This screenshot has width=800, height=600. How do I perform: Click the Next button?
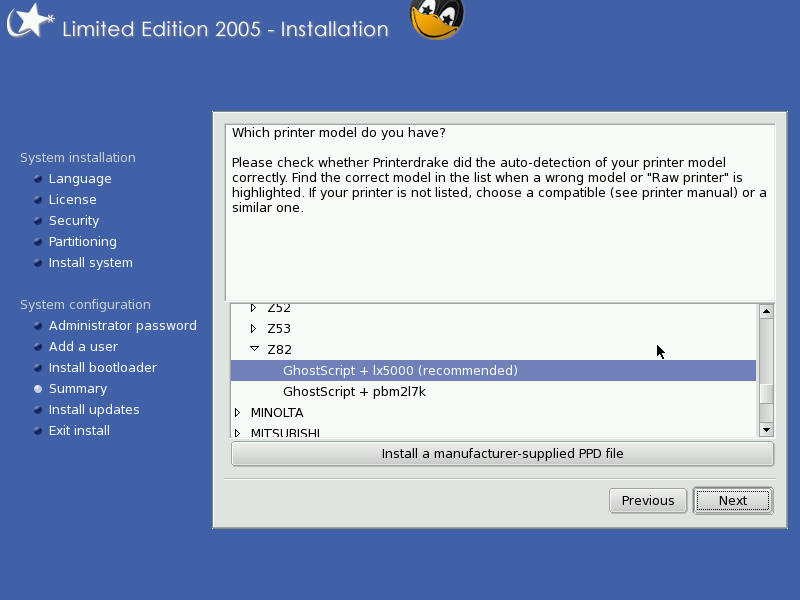(x=733, y=501)
